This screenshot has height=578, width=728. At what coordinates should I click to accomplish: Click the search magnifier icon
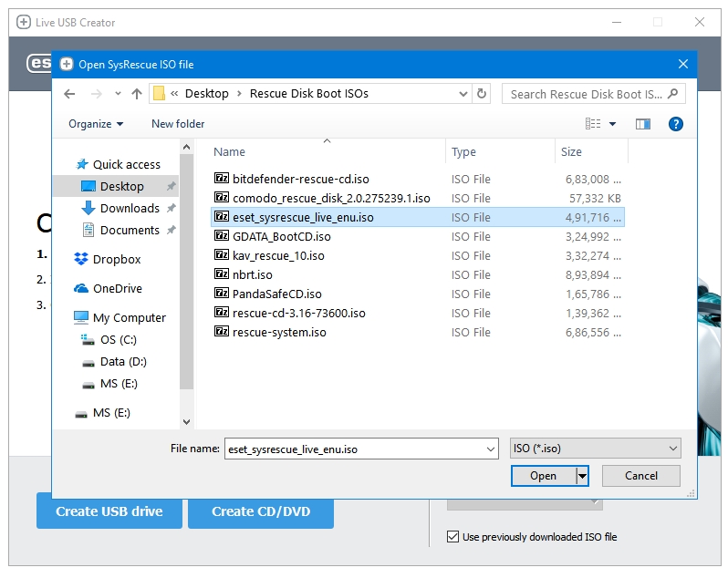(674, 94)
